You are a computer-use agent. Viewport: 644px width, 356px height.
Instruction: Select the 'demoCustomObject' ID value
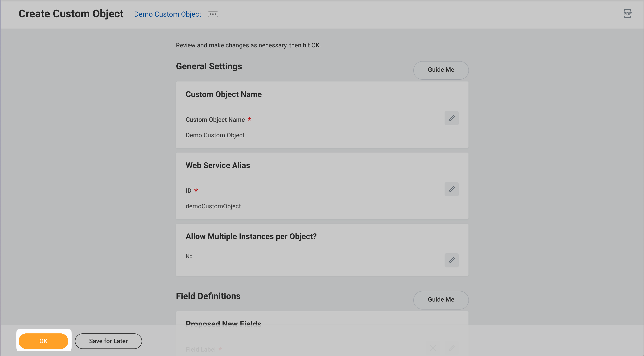click(x=213, y=206)
